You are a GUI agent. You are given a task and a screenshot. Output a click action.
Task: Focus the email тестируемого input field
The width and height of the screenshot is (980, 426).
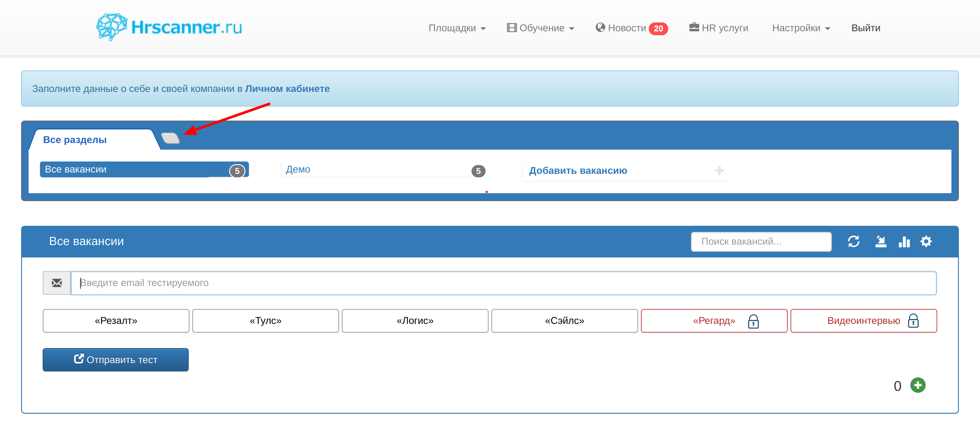pyautogui.click(x=504, y=283)
